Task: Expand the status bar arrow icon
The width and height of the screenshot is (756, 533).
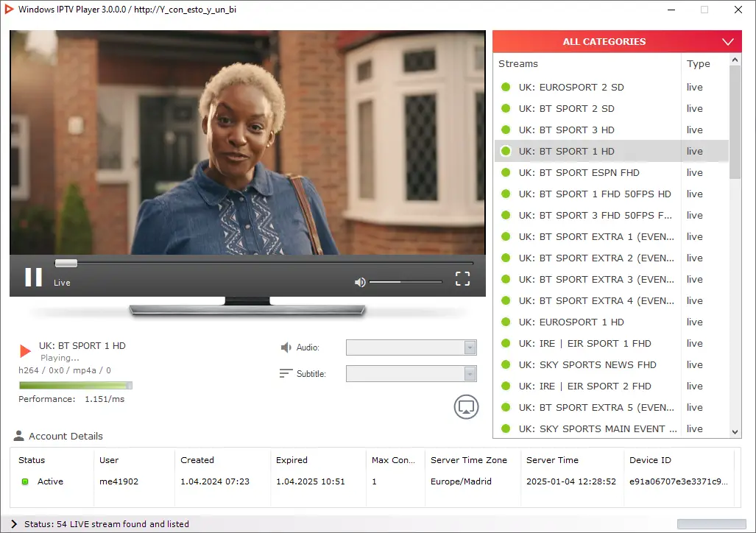Action: [x=14, y=524]
